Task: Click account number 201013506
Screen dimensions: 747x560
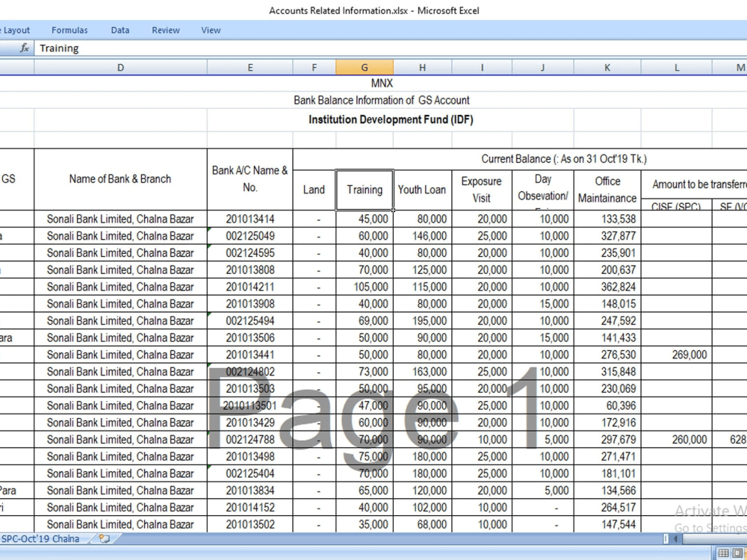Action: [250, 338]
